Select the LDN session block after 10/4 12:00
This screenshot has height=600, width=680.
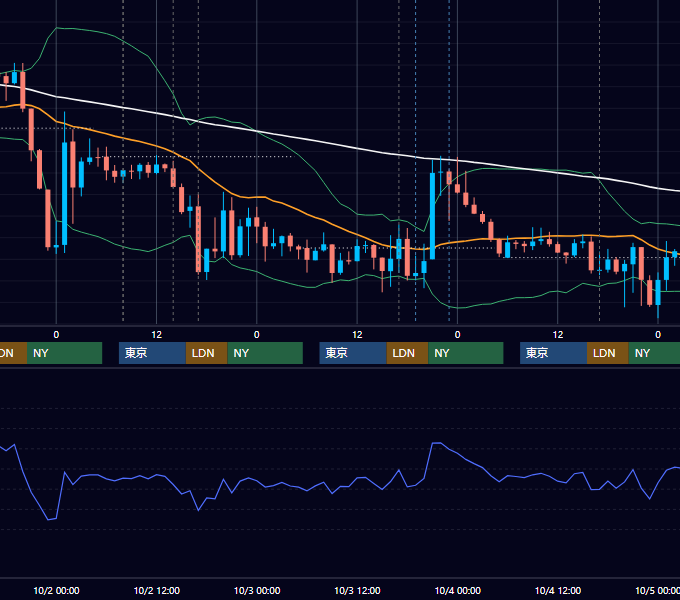coord(608,353)
